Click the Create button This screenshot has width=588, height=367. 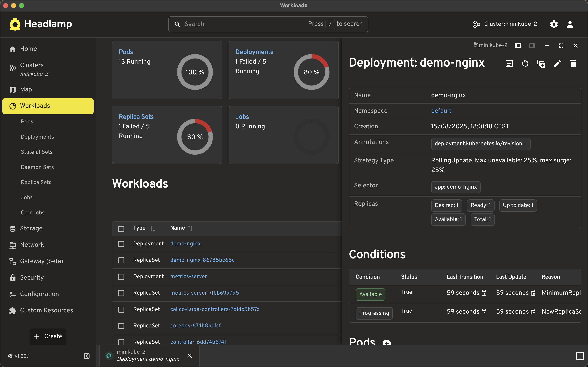pyautogui.click(x=48, y=336)
